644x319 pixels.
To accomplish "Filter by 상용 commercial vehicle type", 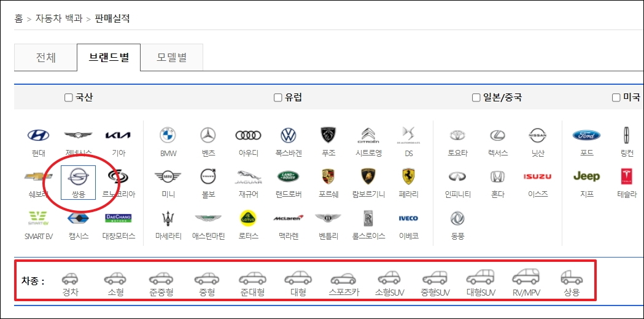I will [x=572, y=284].
